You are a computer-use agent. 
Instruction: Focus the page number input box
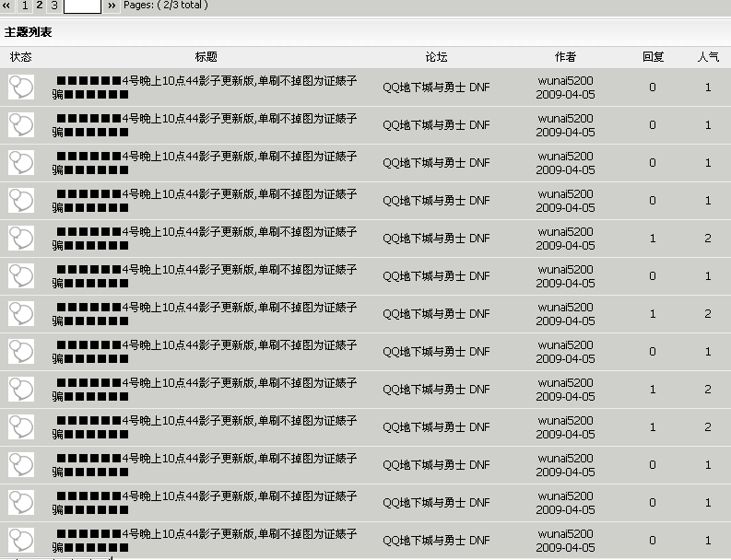[82, 6]
